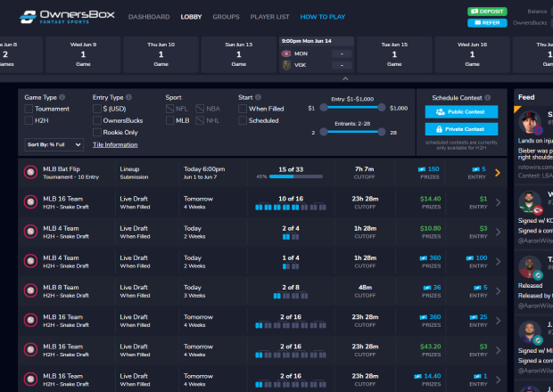Expand the Thu Jun 10 game tile

[161, 54]
